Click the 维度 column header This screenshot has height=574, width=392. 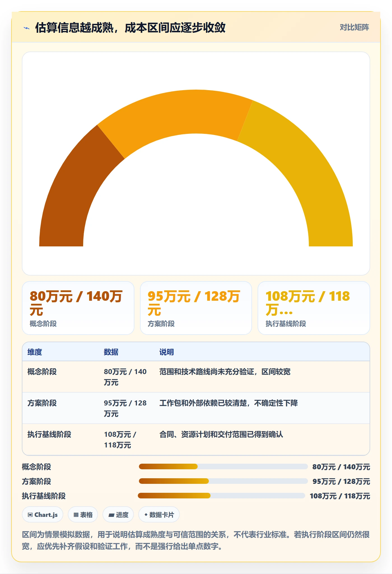[35, 352]
